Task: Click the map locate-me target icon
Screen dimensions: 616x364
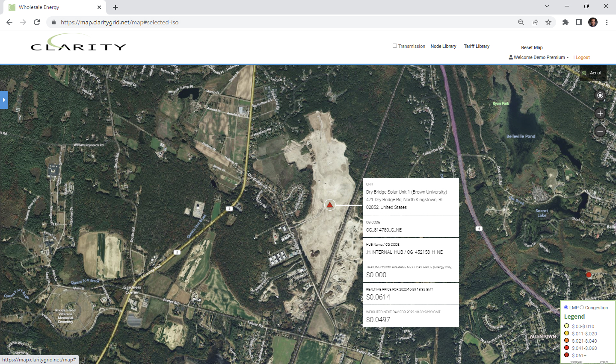Action: point(600,95)
